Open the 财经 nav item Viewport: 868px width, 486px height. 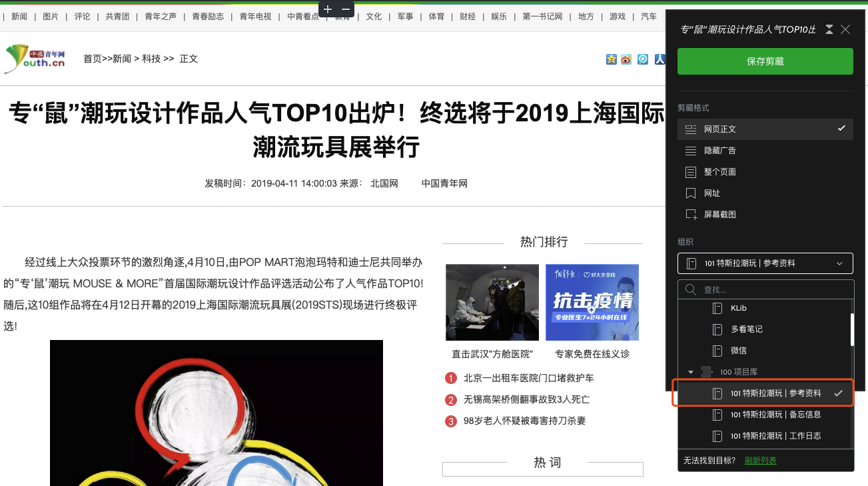tap(468, 17)
